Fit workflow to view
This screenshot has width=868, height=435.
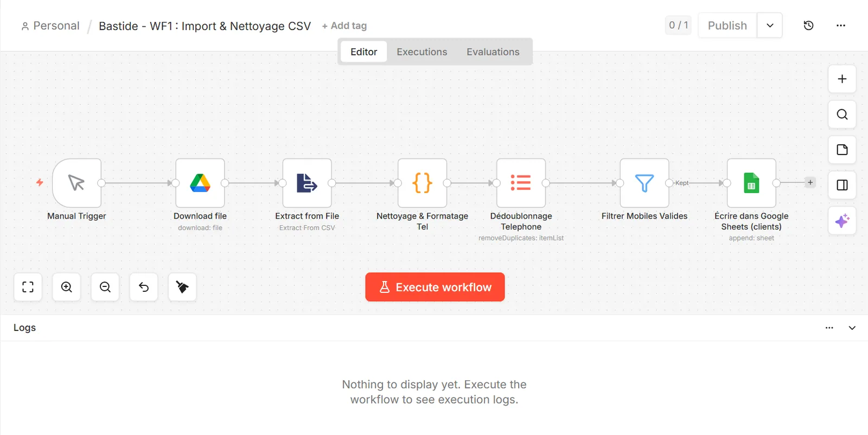(x=28, y=287)
